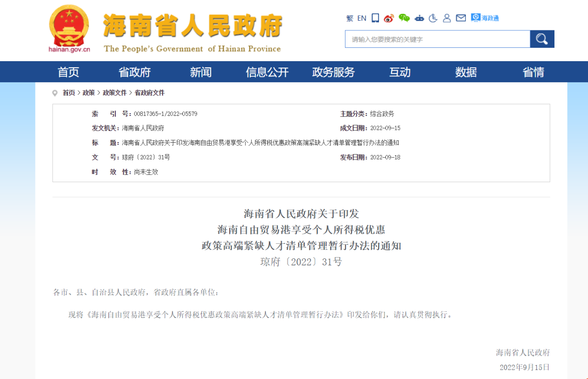Open the robot assistant icon
The width and height of the screenshot is (588, 379).
[419, 18]
